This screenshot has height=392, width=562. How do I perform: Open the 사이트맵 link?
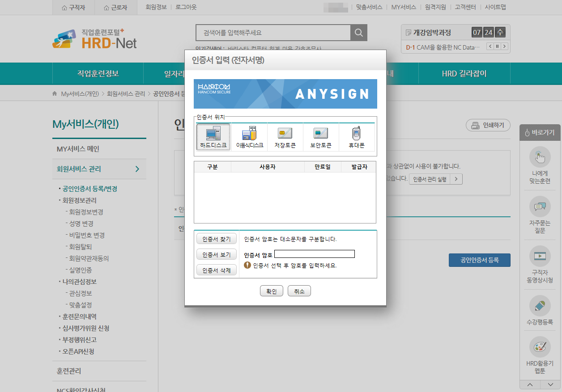point(495,7)
